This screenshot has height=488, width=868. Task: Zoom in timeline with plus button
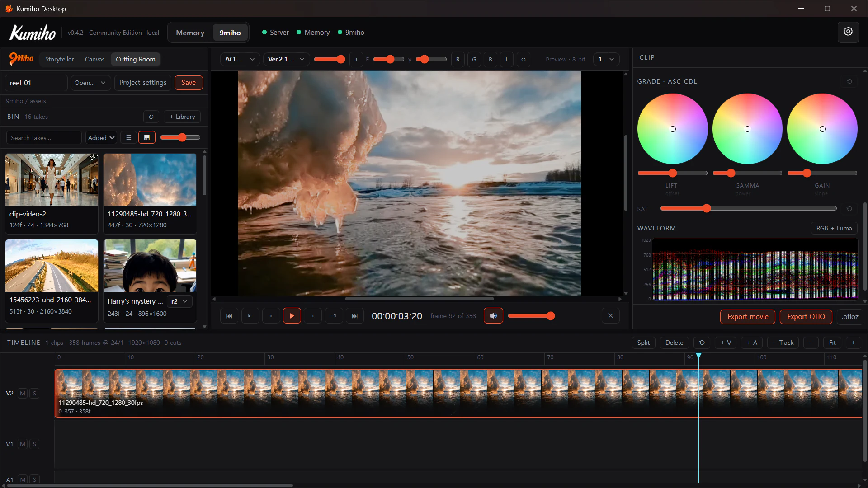coord(854,343)
